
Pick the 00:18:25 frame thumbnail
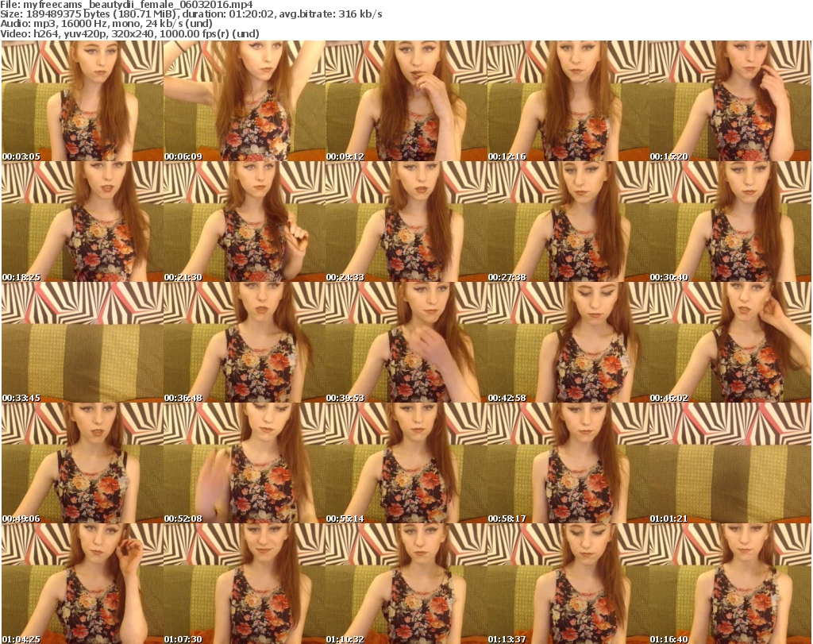83,222
